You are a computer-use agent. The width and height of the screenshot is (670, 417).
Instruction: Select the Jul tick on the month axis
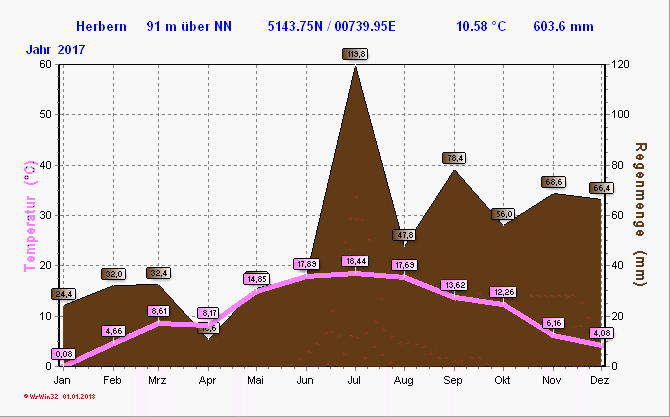coord(355,381)
